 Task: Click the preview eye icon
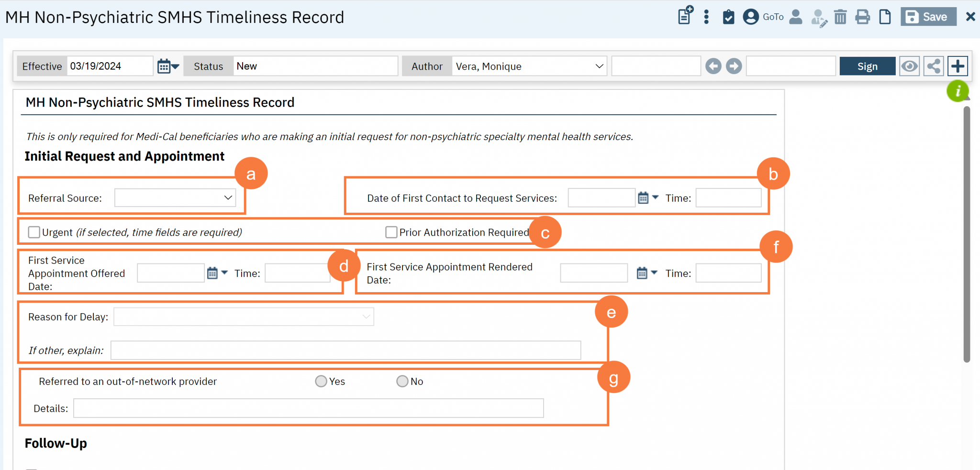tap(910, 66)
